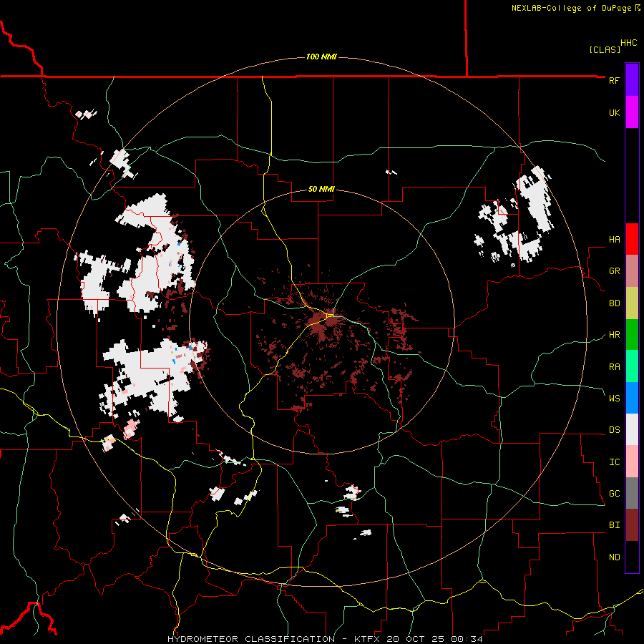Viewport: 644px width, 644px height.
Task: Click the 'BI' legend label text
Action: click(614, 525)
